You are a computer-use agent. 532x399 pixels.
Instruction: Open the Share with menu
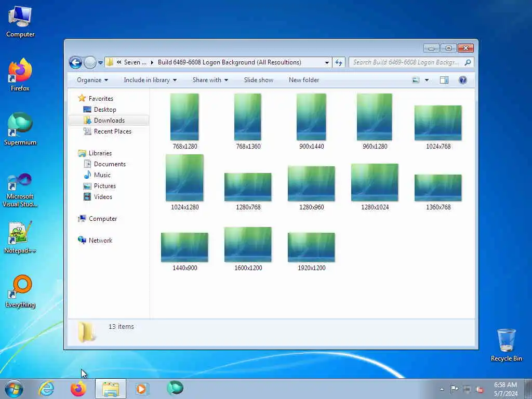pyautogui.click(x=210, y=80)
